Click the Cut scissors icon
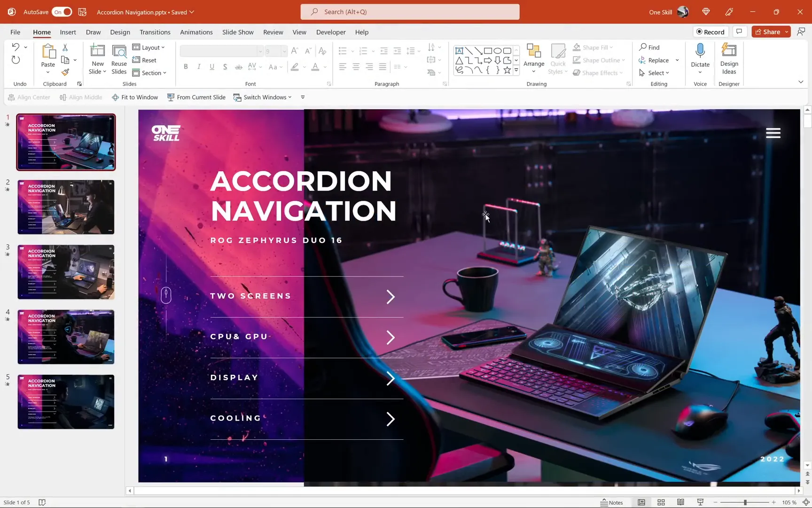Screen dimensions: 812x508 tap(65, 48)
